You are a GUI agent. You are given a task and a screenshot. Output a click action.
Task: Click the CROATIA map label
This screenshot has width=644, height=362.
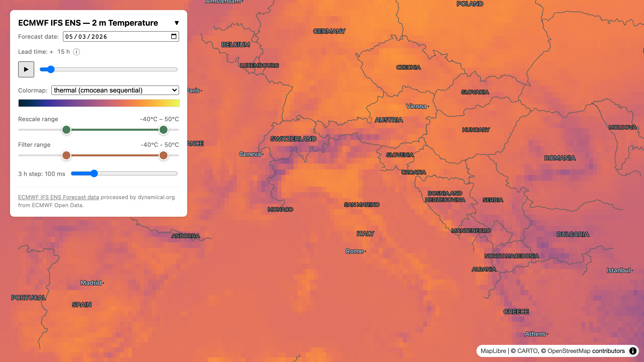[414, 172]
